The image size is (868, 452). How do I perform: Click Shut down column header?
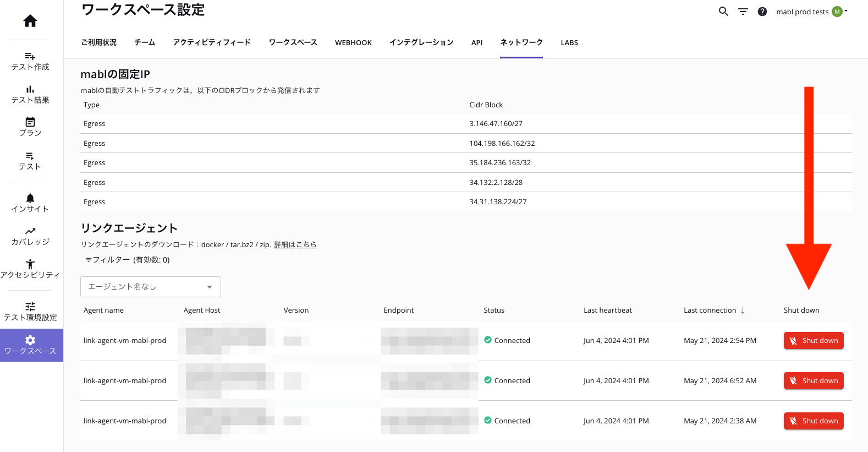[801, 311]
